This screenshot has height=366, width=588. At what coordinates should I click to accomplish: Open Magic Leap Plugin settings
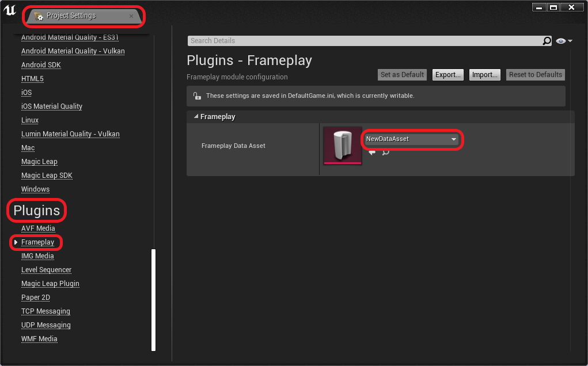click(x=50, y=284)
